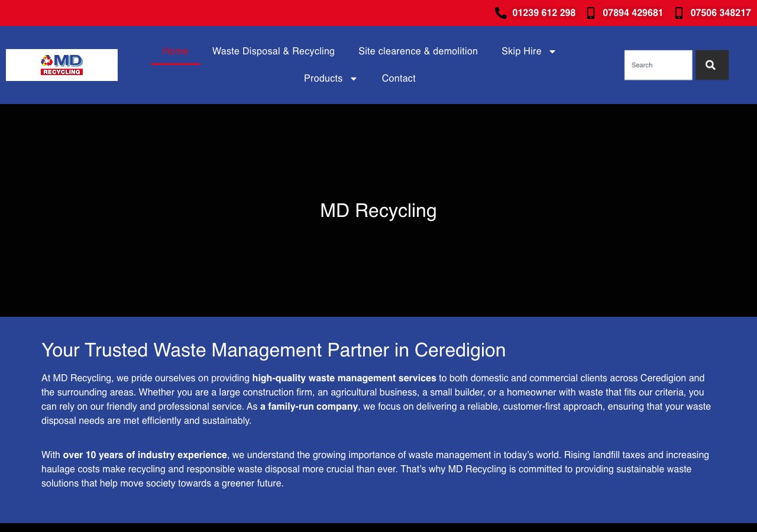Expand the Skip Hire dropdown arrow
The image size is (757, 532).
tap(552, 51)
